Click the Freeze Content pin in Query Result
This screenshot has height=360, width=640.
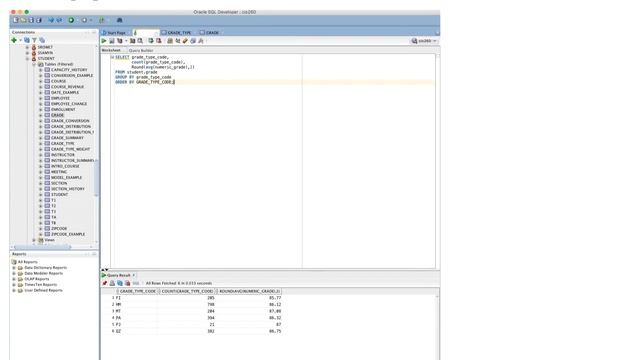point(104,283)
